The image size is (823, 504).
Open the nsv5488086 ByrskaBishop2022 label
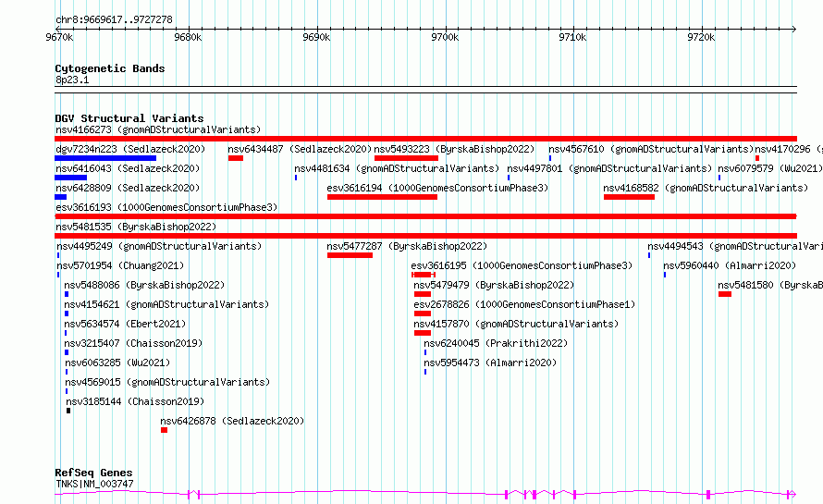(x=144, y=285)
